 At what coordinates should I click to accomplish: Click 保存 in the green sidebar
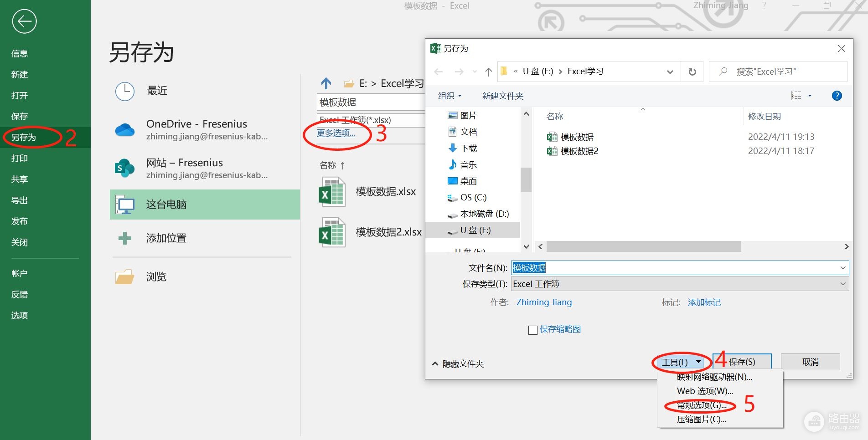click(20, 116)
